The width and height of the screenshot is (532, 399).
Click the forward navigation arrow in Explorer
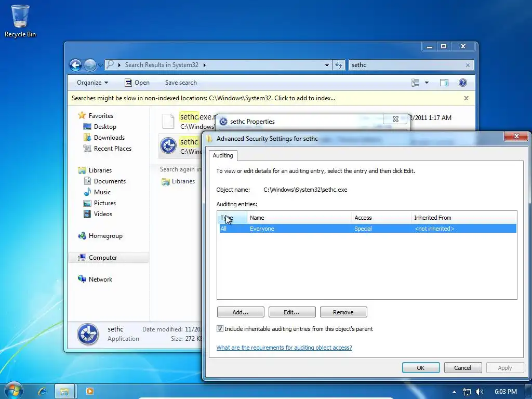coord(90,65)
